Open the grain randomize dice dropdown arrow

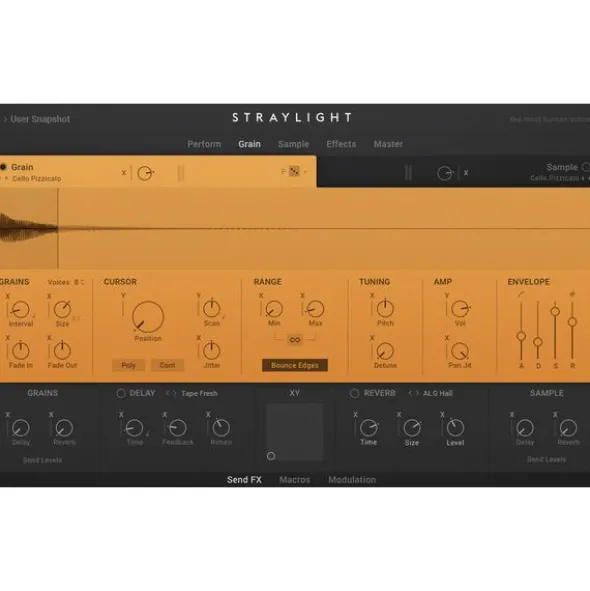305,171
